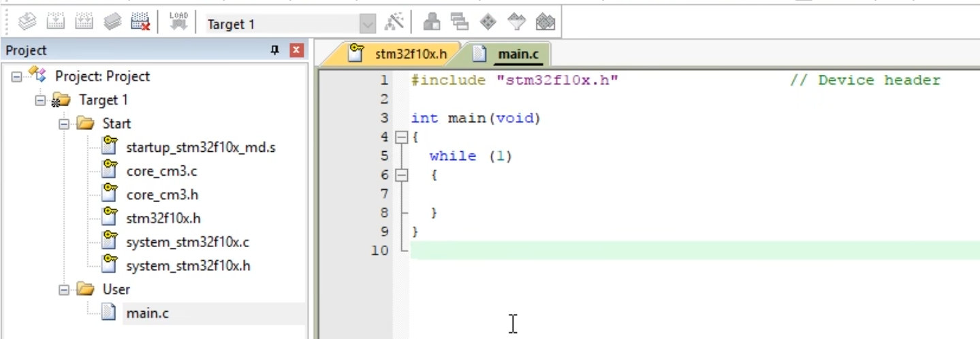Click the Rebuild all target files icon
980x339 pixels.
(x=84, y=23)
